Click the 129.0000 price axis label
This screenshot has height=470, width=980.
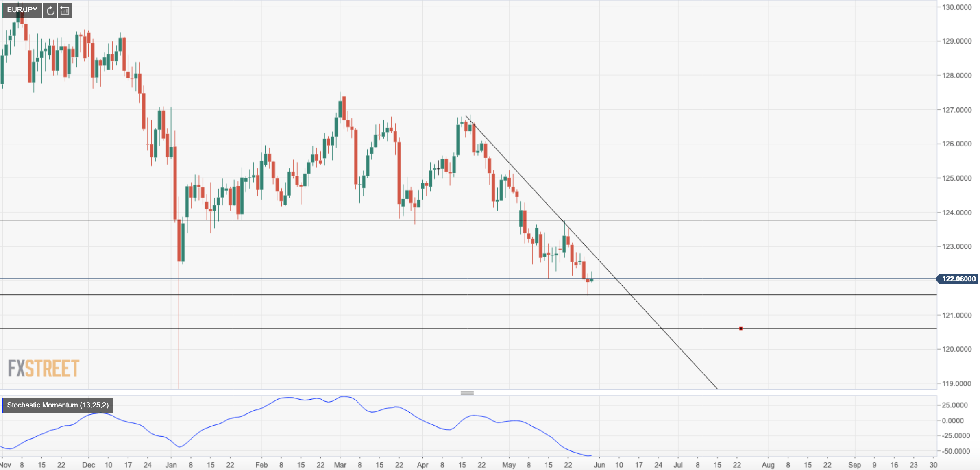click(x=956, y=41)
